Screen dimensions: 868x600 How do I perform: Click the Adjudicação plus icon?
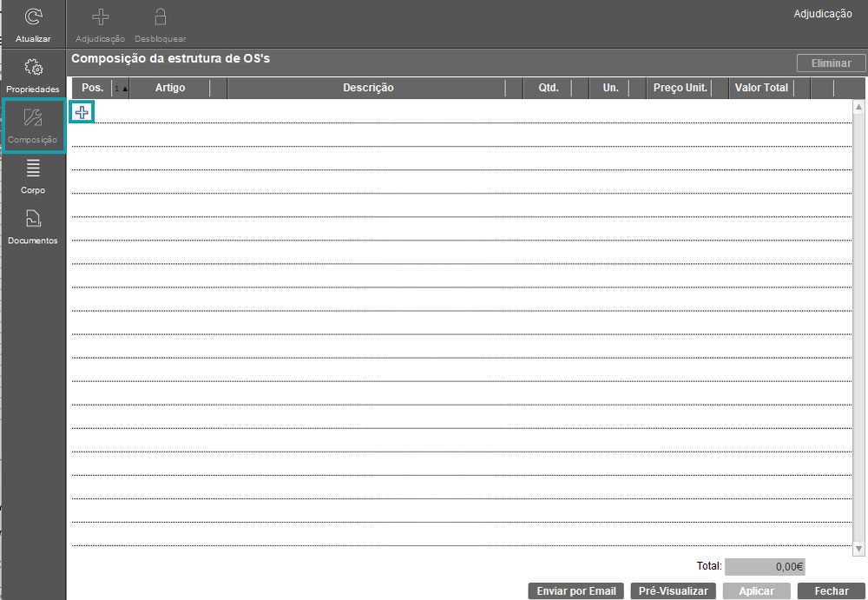[x=100, y=17]
